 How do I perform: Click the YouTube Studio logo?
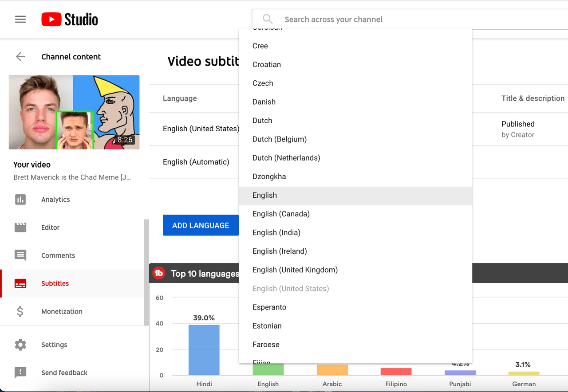[69, 19]
